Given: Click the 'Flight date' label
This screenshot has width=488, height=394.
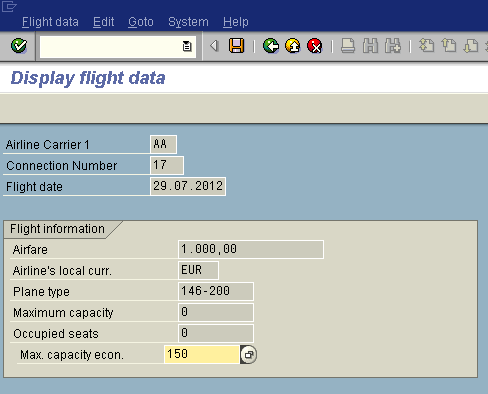Looking at the screenshot, I should click(x=34, y=187).
